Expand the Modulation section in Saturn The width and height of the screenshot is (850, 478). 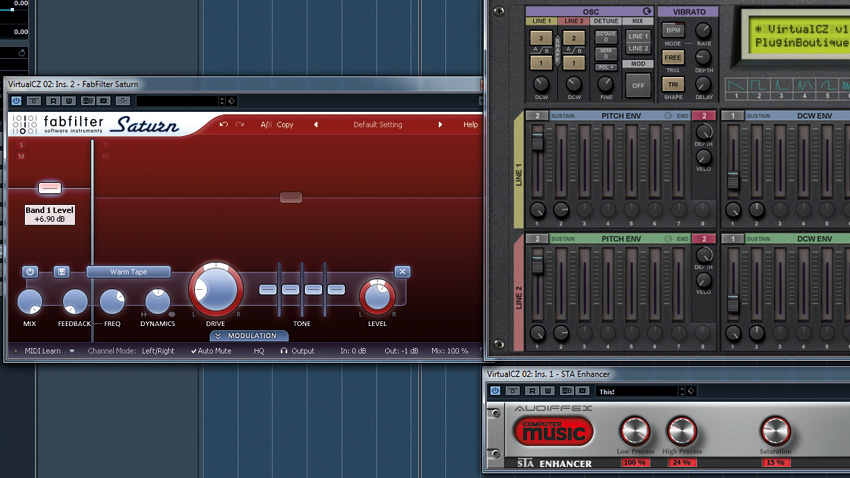point(249,336)
